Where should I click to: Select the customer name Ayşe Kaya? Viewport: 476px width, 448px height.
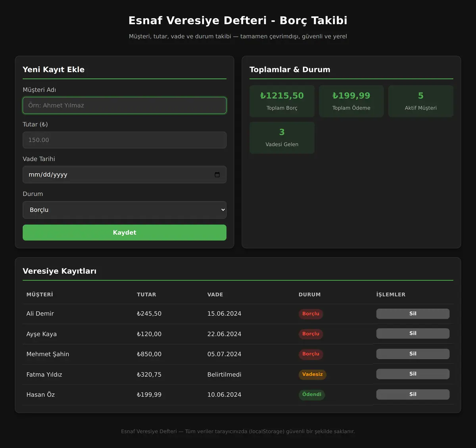point(42,334)
